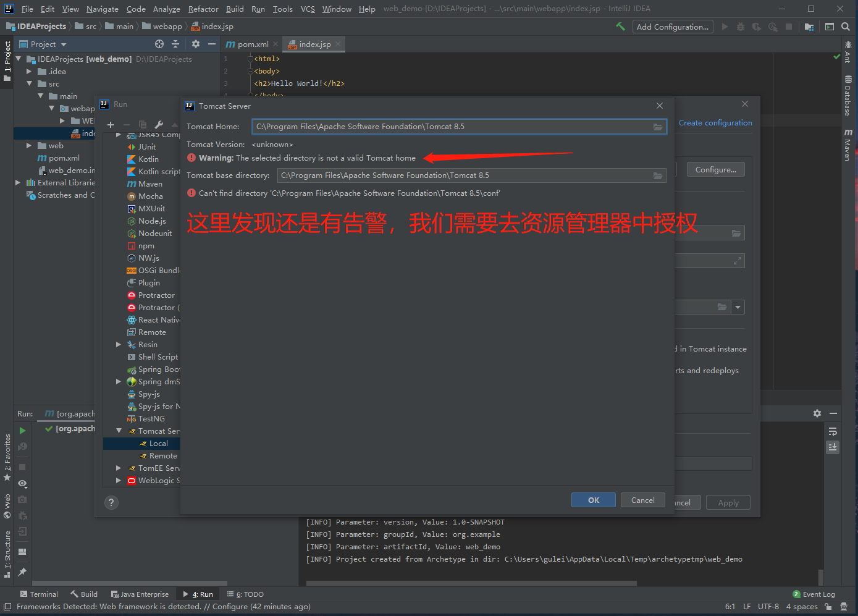Click UTF-8 encoding in status bar
Screen dimensions: 858x616
(x=768, y=607)
